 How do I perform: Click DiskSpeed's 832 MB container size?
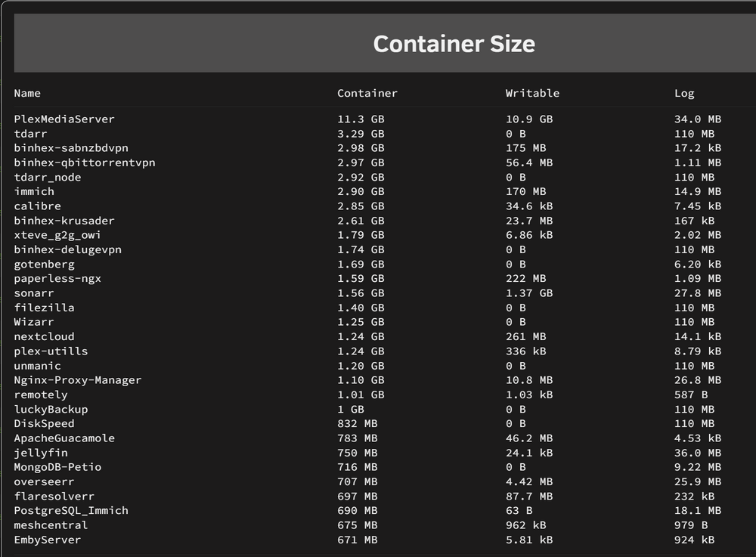(x=358, y=423)
